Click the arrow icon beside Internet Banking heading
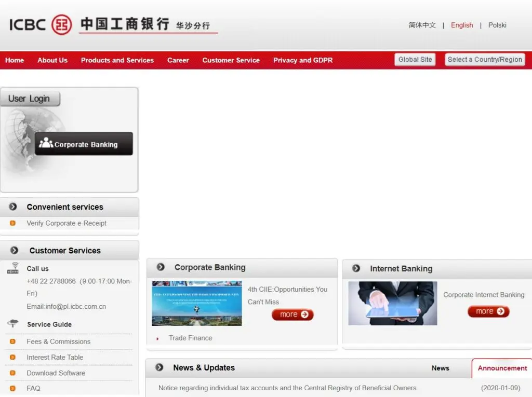Image resolution: width=532 pixels, height=397 pixels. 356,268
